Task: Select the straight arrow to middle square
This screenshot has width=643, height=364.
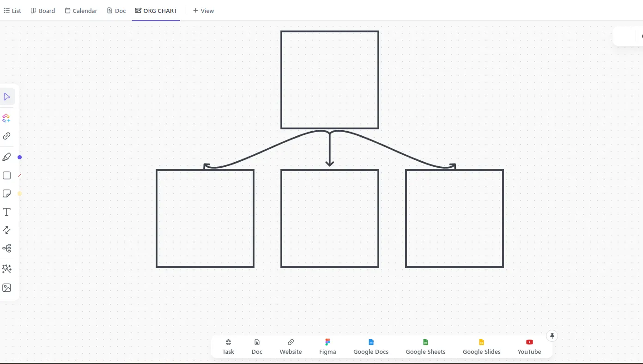Action: click(x=329, y=150)
